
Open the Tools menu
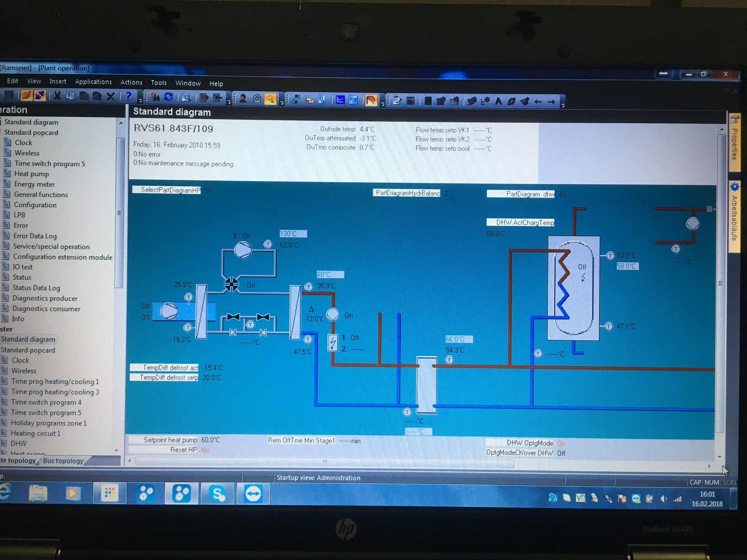159,83
